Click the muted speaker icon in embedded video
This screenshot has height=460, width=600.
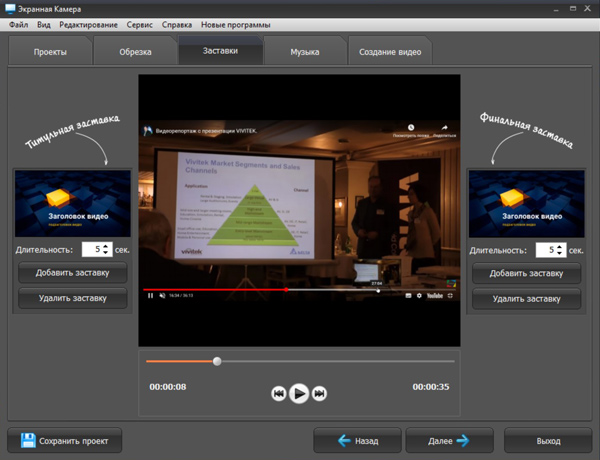[162, 295]
